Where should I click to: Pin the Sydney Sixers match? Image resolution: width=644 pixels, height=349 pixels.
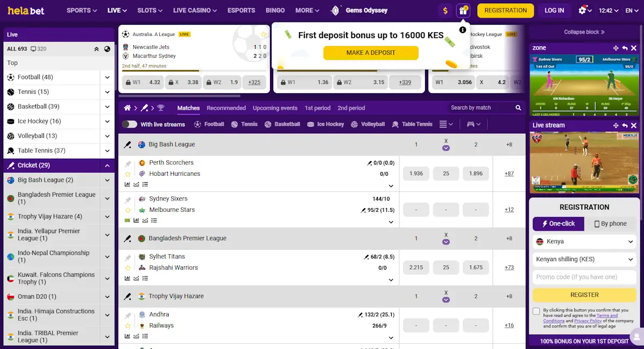click(129, 199)
